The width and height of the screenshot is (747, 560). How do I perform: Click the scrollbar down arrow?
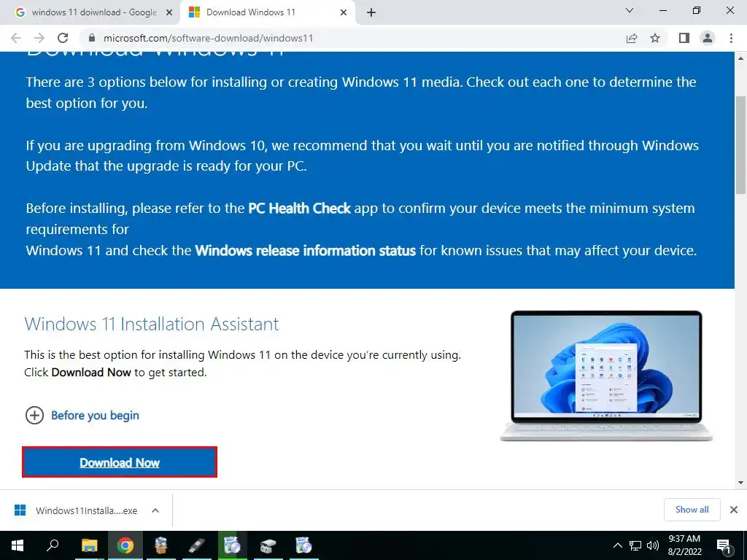click(740, 483)
